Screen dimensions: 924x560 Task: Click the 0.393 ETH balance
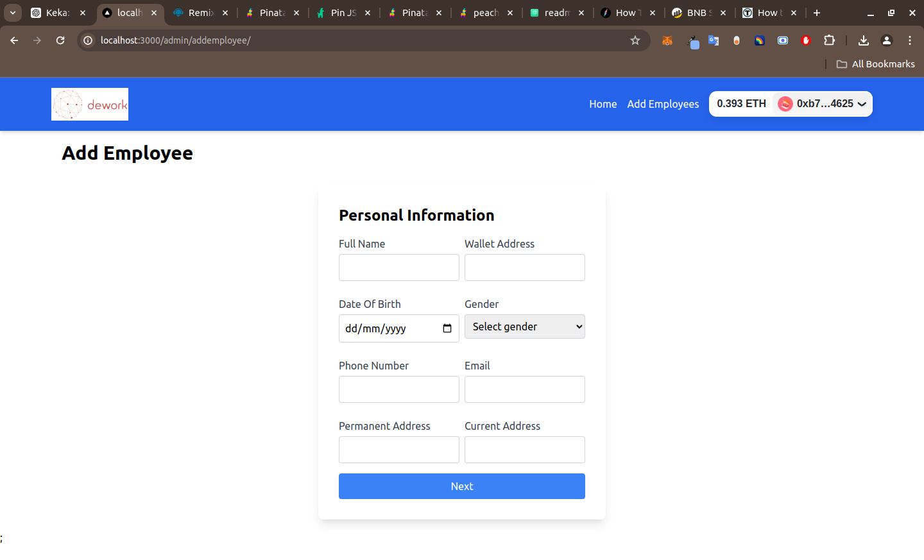[741, 104]
